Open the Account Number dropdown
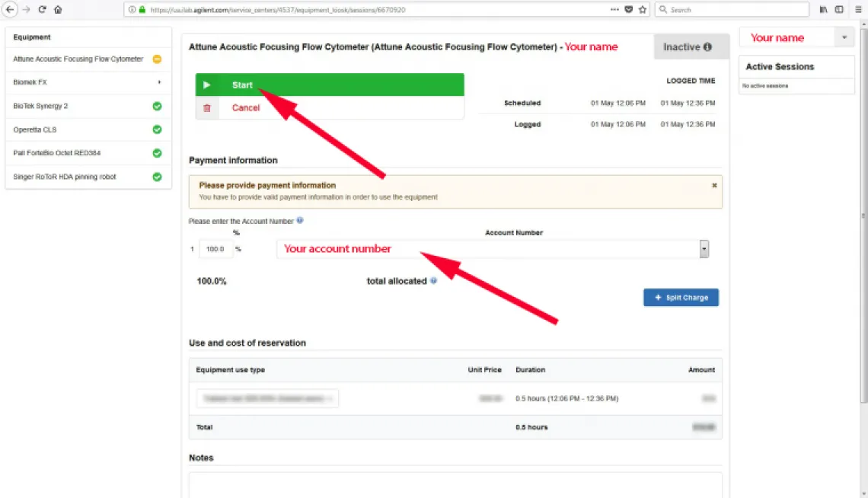This screenshot has width=868, height=498. pos(704,249)
